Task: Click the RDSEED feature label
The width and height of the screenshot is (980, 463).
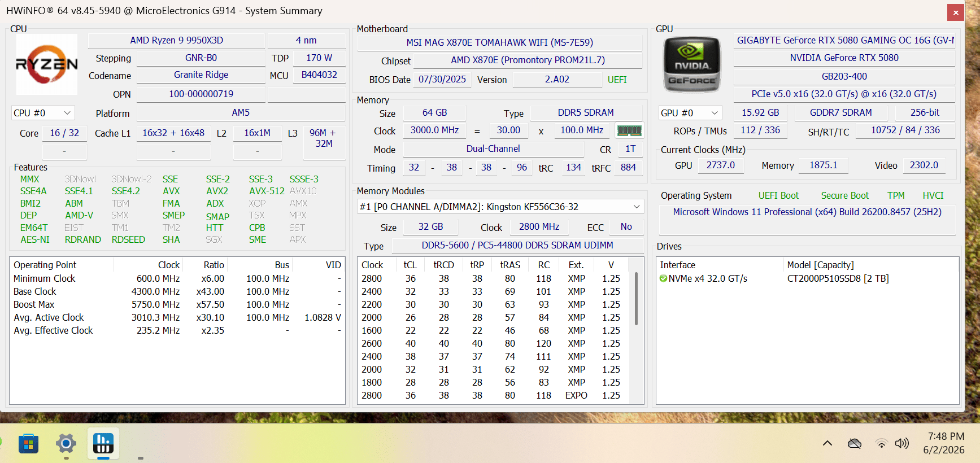Action: tap(128, 240)
